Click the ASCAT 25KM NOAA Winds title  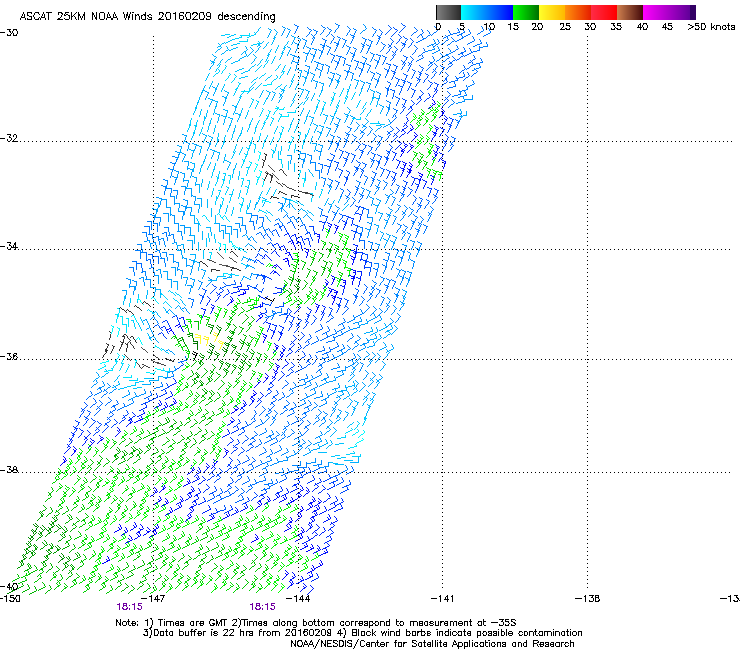click(x=148, y=16)
